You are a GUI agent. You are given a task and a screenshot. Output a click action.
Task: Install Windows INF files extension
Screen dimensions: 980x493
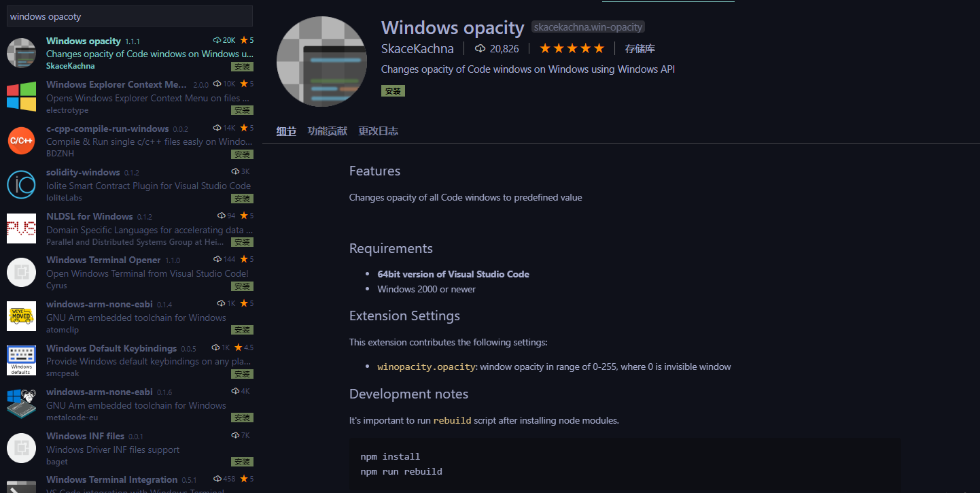(x=242, y=462)
